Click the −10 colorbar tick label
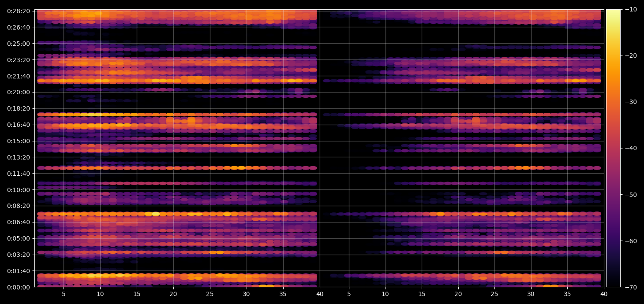Viewport: 644px width, 304px height. click(x=630, y=9)
